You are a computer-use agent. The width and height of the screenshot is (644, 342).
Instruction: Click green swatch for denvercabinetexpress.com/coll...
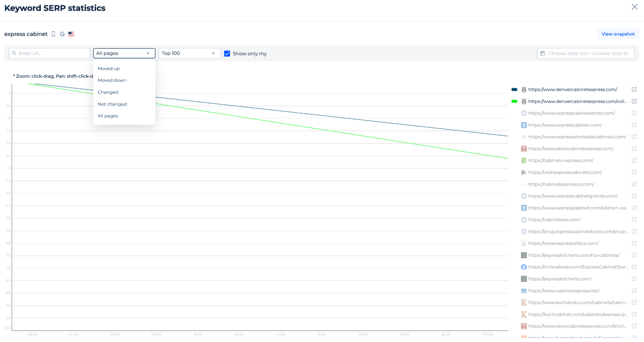(514, 101)
